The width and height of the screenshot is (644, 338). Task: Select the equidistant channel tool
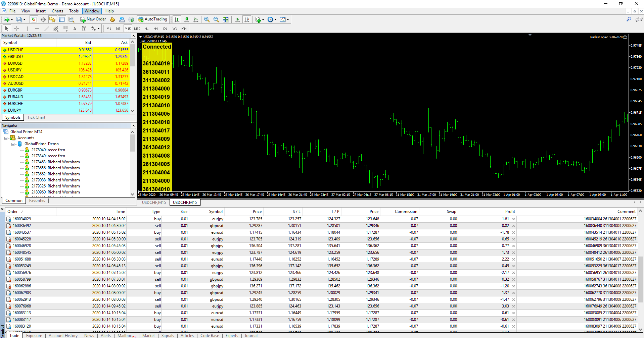(x=56, y=29)
